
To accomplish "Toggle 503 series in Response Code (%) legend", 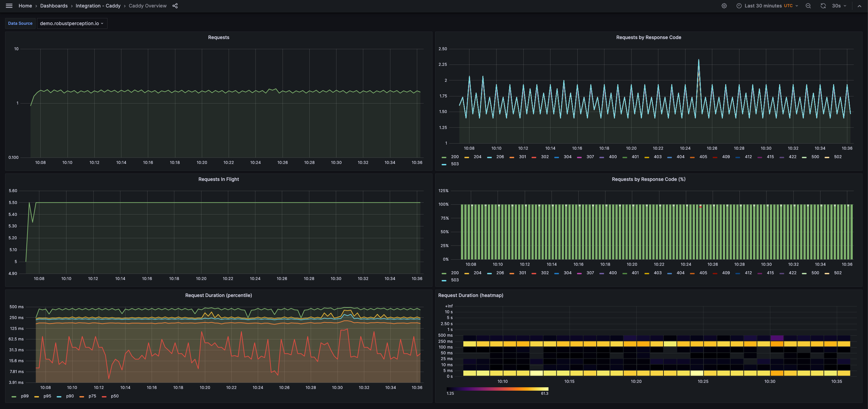I will tap(455, 280).
